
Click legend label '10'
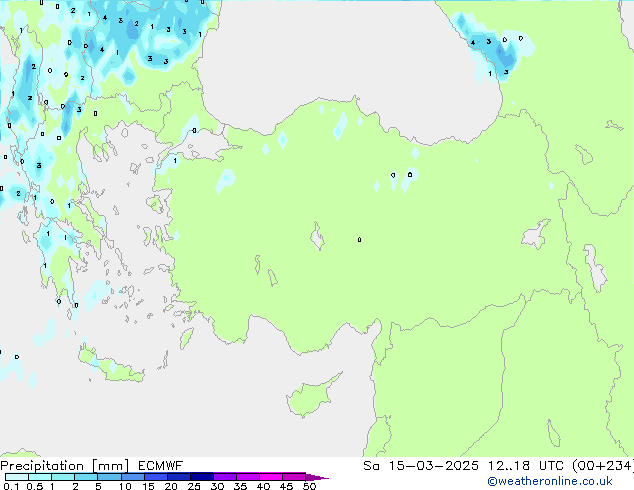(125, 486)
